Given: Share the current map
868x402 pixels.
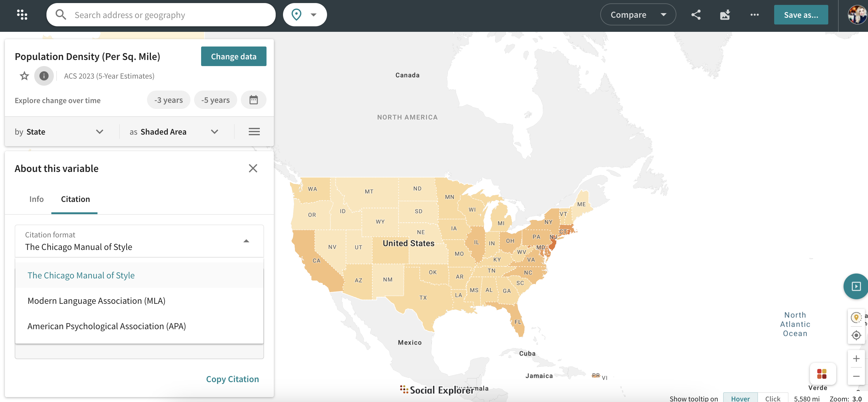Looking at the screenshot, I should tap(696, 14).
